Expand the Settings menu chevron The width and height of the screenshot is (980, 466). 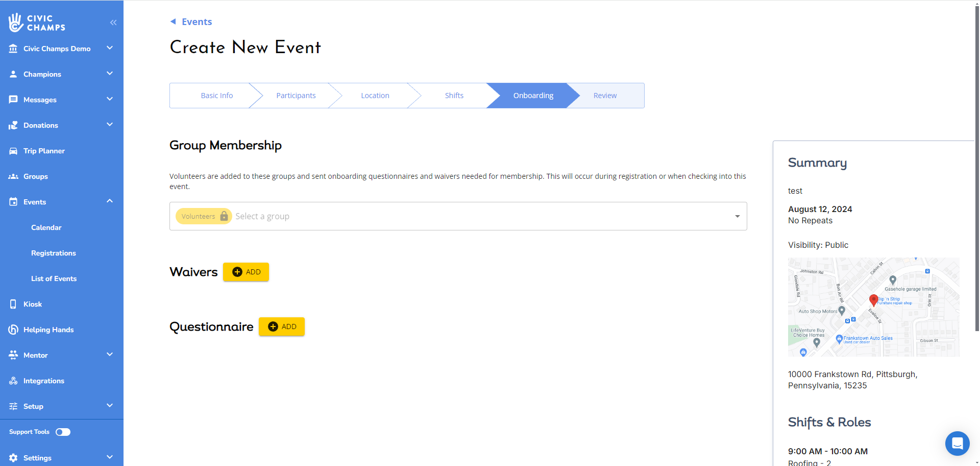click(x=110, y=457)
